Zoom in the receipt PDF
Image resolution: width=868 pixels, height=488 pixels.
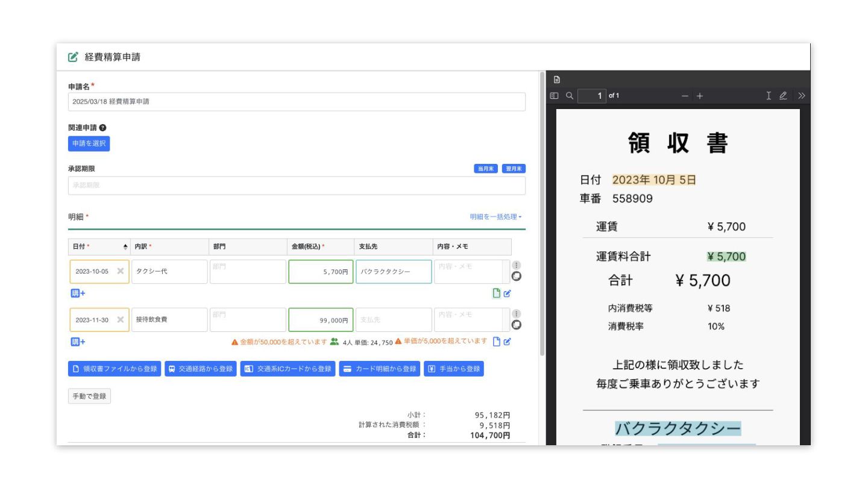point(700,96)
